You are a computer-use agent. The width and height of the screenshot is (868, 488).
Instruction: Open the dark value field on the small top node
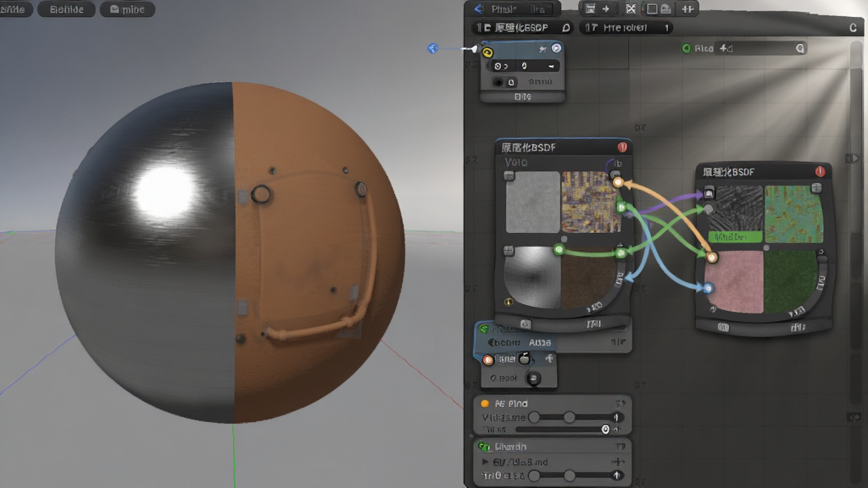tap(524, 66)
